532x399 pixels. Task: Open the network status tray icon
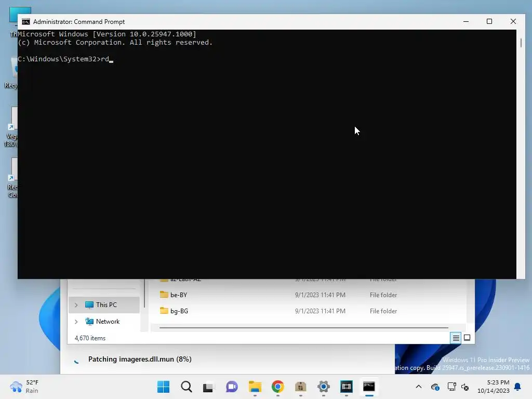(x=451, y=387)
